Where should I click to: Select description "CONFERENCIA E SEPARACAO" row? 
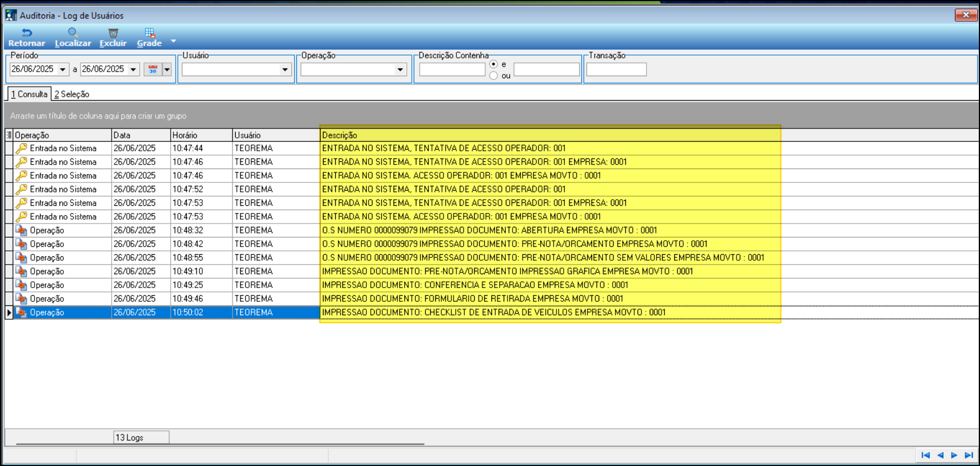475,285
